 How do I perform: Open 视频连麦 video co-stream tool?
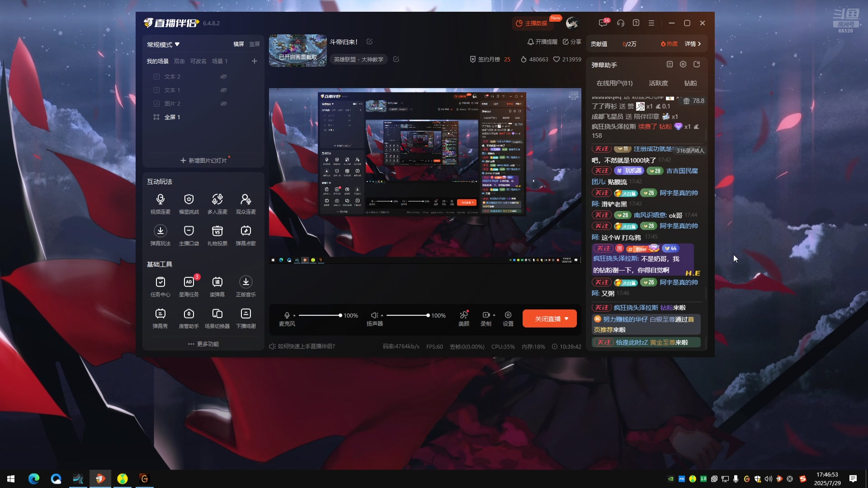click(x=160, y=204)
